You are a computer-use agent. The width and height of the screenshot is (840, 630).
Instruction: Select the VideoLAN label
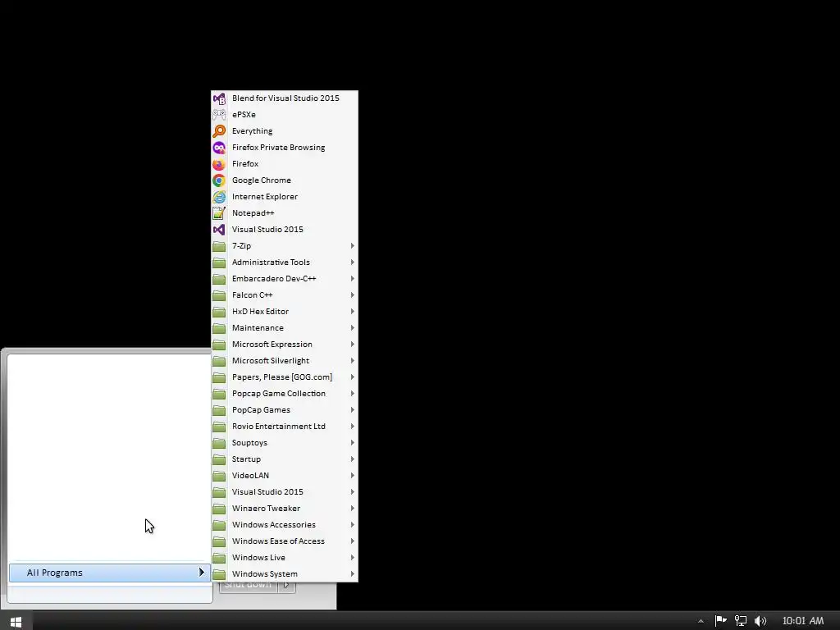click(x=250, y=475)
